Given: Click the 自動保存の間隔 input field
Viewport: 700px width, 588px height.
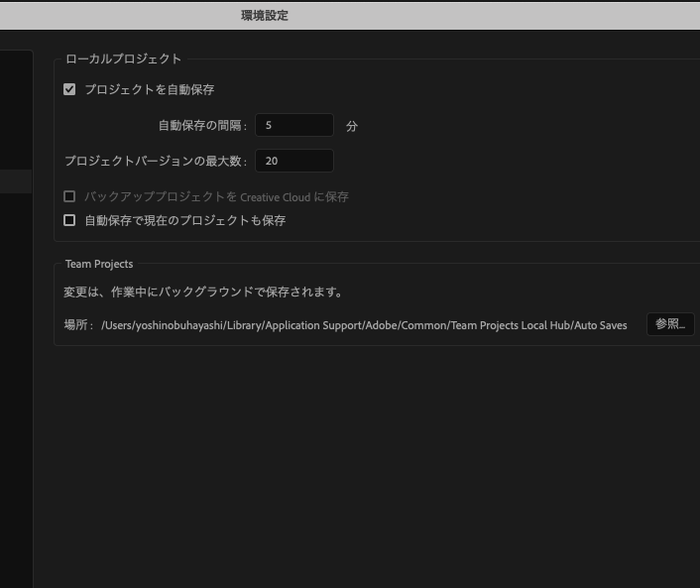Looking at the screenshot, I should pos(294,125).
